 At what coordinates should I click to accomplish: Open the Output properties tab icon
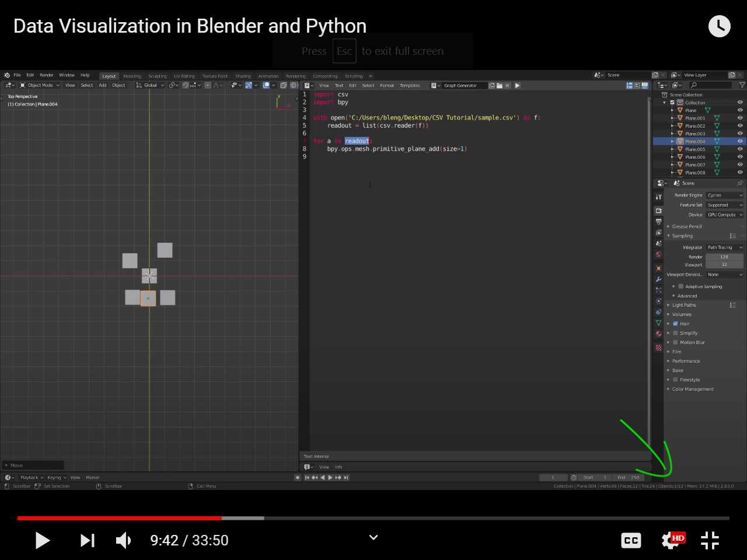click(658, 222)
